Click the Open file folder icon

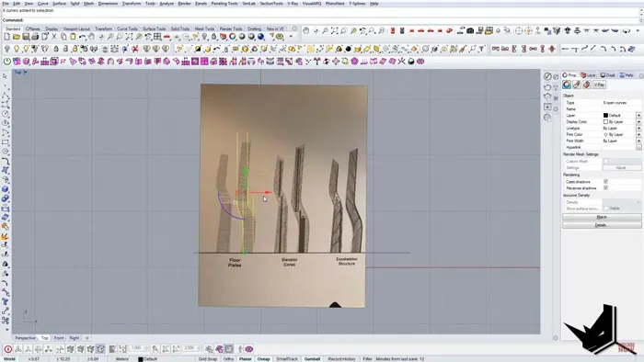click(x=17, y=37)
